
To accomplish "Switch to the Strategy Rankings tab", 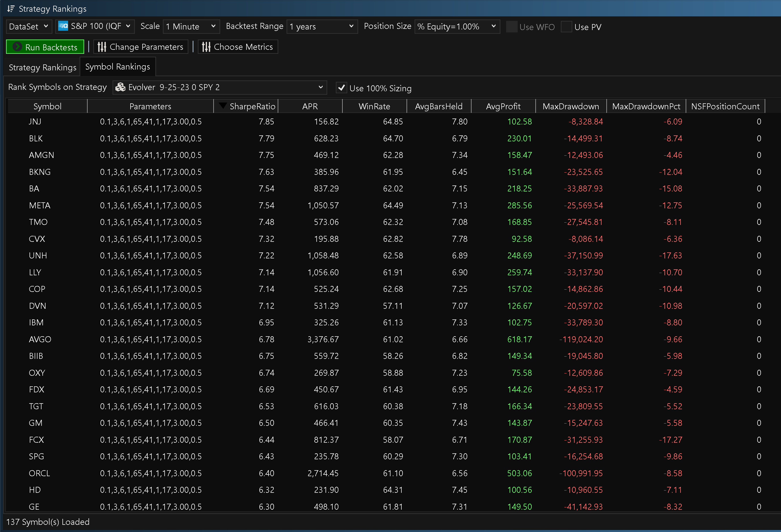I will tap(42, 68).
